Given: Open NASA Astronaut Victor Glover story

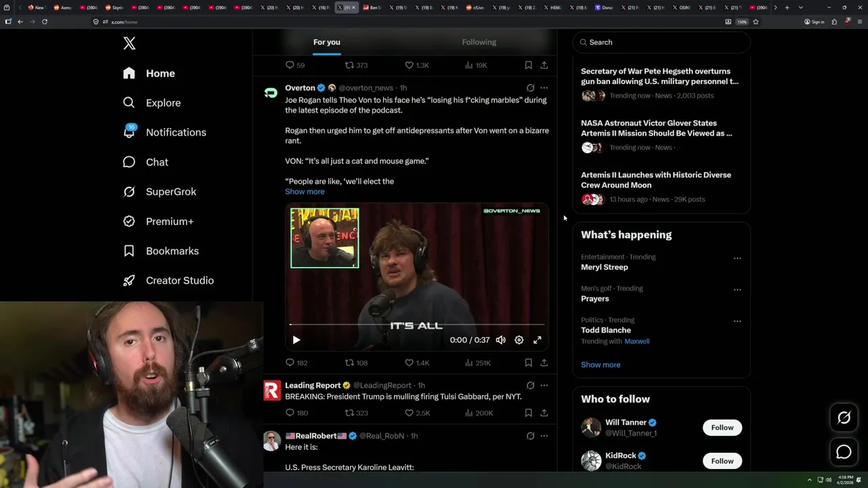Looking at the screenshot, I should coord(656,128).
